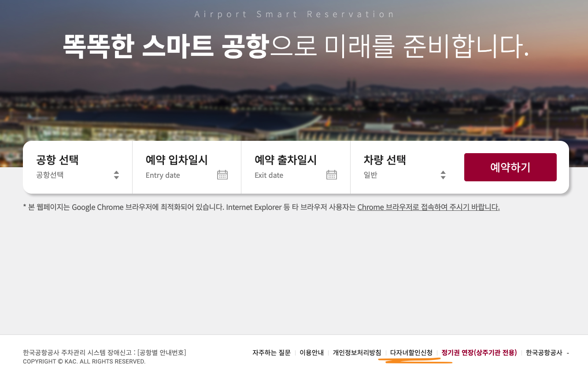Open the calendar icon for Exit date

click(332, 175)
